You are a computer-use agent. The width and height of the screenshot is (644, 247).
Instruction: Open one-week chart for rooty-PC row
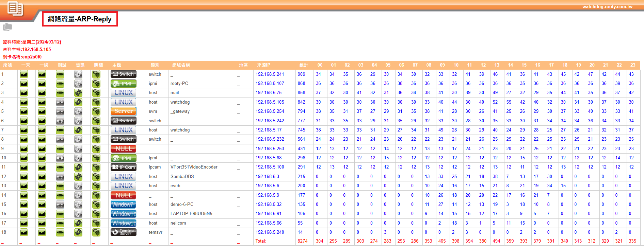point(42,84)
